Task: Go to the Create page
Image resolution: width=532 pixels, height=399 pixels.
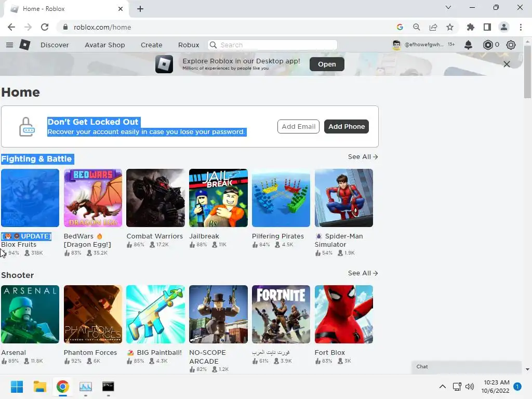Action: (151, 45)
